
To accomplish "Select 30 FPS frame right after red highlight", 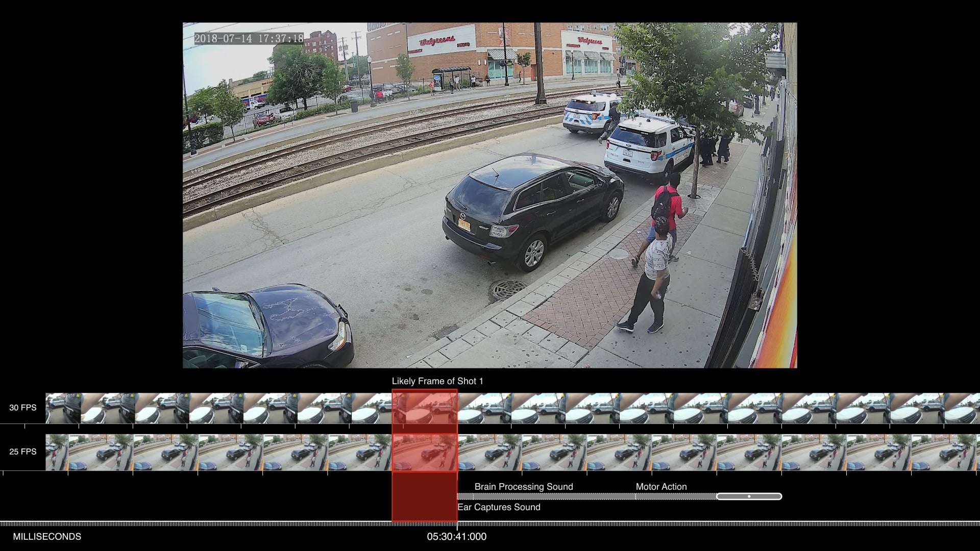I will (484, 408).
